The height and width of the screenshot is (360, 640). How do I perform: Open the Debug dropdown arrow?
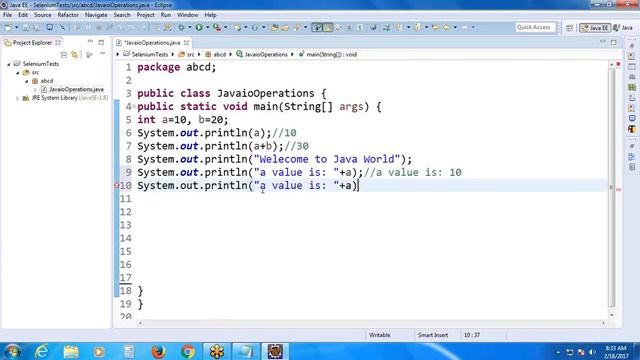(x=189, y=27)
